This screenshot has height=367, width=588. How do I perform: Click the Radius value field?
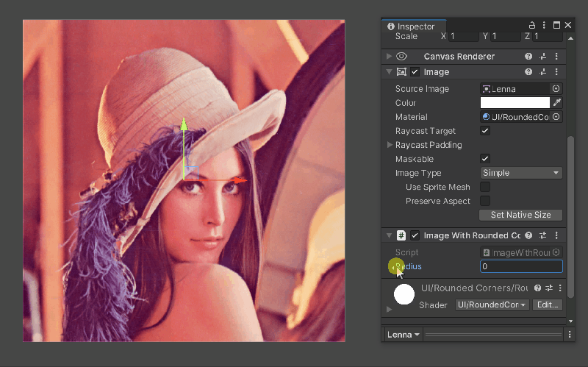521,266
